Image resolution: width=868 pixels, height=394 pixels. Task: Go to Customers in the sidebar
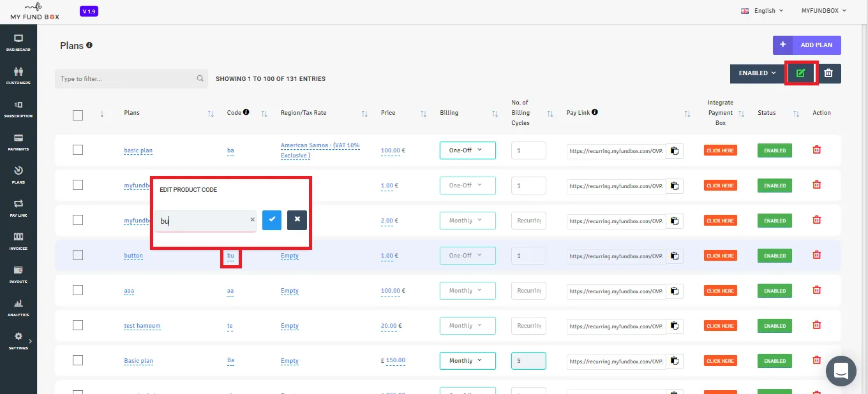[19, 76]
